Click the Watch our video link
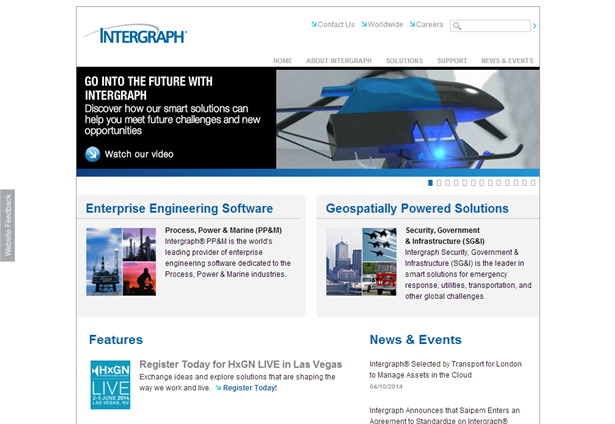Screen dimensions: 615x424 coord(139,154)
